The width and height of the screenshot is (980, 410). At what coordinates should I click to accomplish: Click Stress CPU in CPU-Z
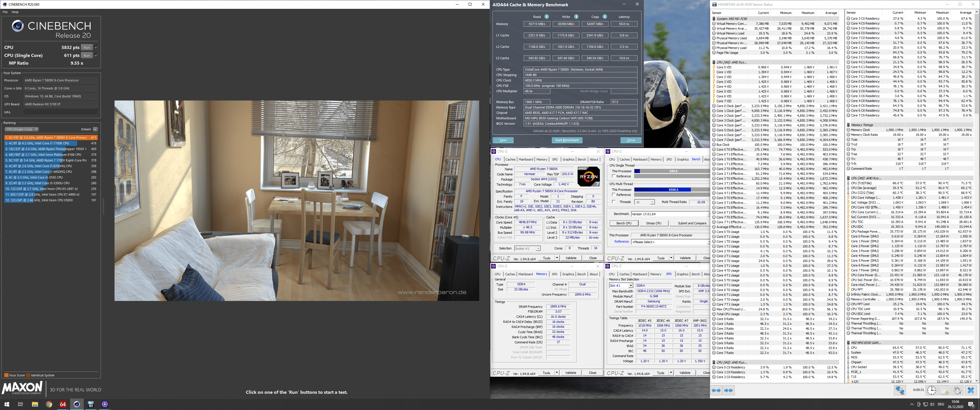(654, 223)
